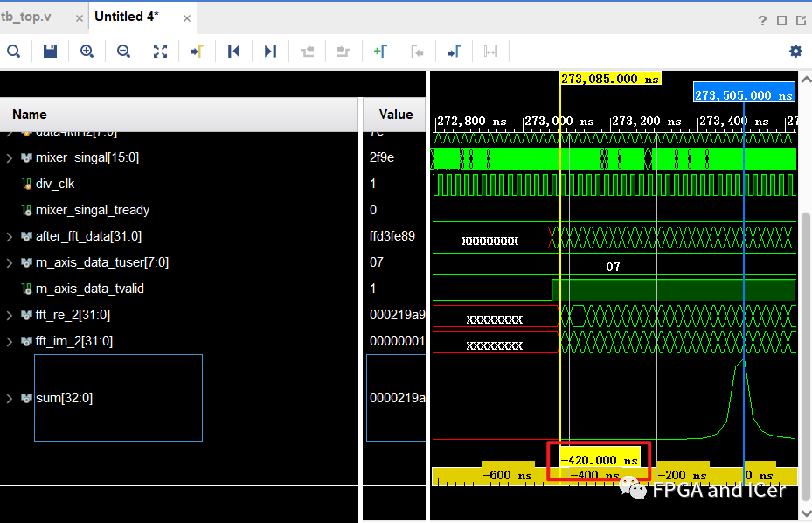The image size is (812, 523).
Task: Click the Zoom Fit icon
Action: 161,52
